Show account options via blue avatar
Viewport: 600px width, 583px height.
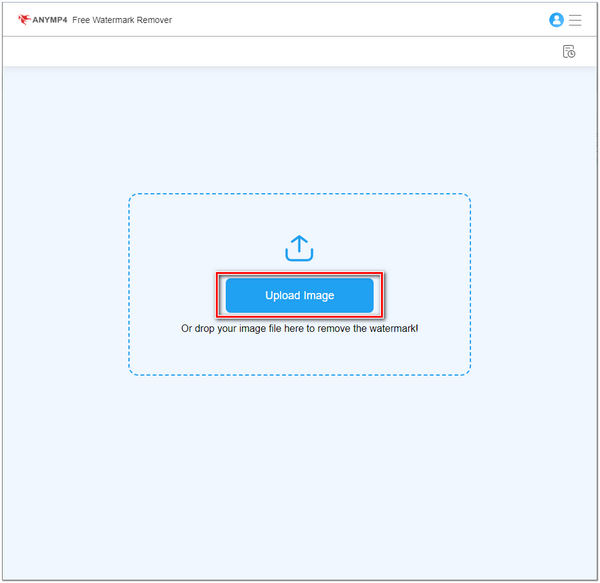click(x=557, y=20)
